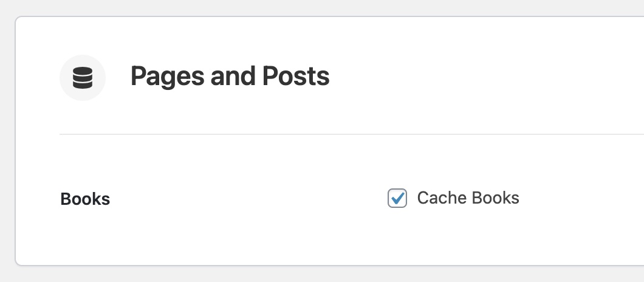Click the 'Cache Books' label text
Screen dimensions: 644x282
[468, 198]
